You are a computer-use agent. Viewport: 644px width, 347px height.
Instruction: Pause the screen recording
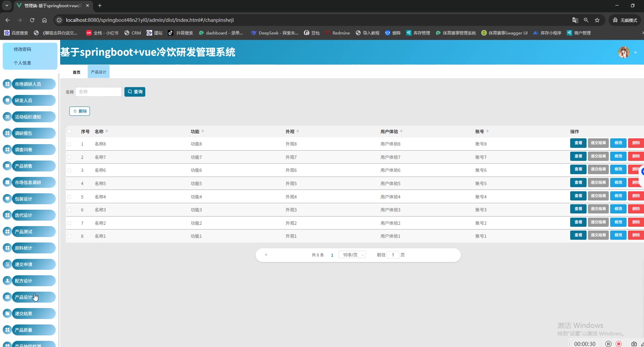608,344
